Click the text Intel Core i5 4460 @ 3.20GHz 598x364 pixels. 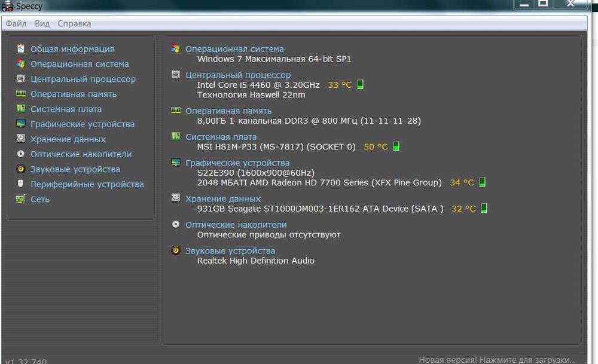click(258, 85)
